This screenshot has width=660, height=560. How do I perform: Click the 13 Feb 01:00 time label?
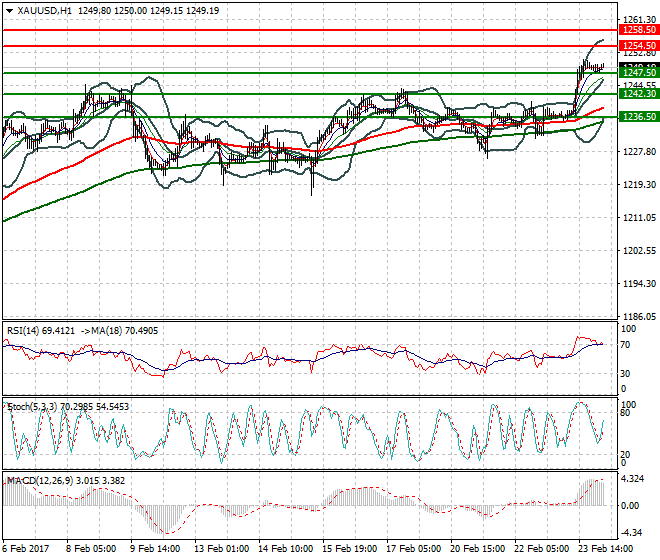(221, 549)
